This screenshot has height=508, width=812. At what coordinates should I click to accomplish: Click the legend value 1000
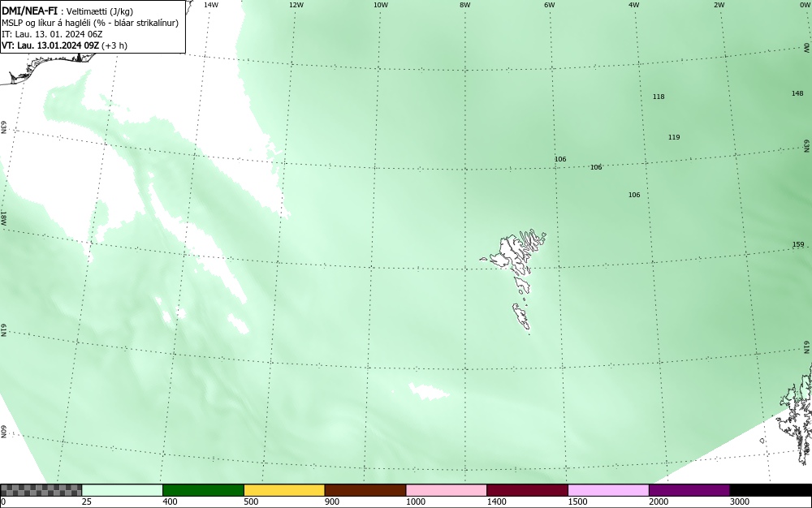pos(416,502)
